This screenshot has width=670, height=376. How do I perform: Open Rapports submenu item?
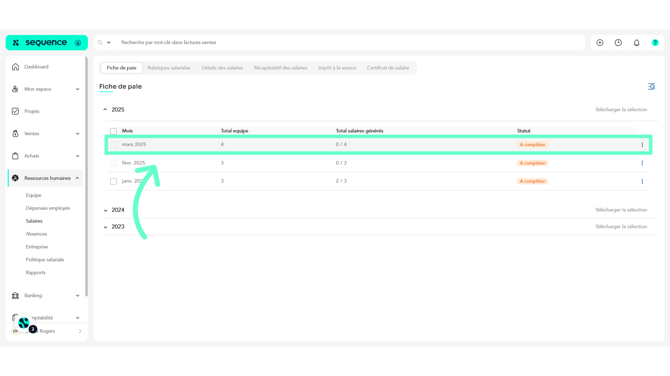pyautogui.click(x=35, y=273)
